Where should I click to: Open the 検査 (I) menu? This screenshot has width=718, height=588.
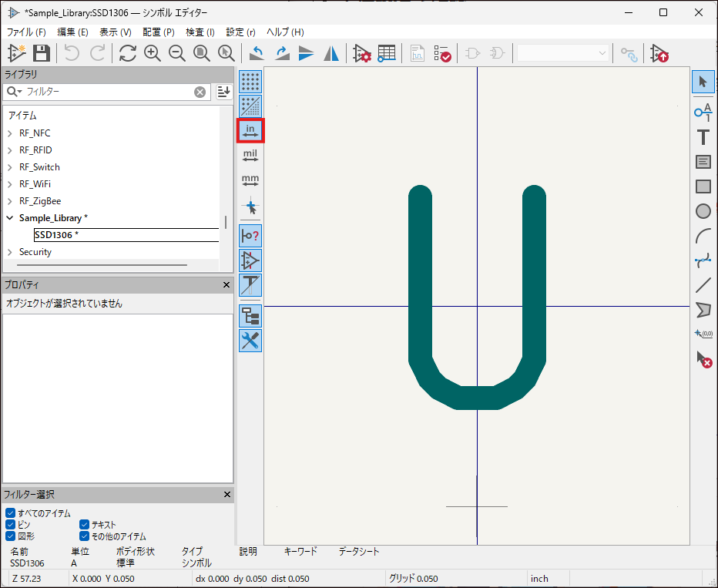(200, 32)
